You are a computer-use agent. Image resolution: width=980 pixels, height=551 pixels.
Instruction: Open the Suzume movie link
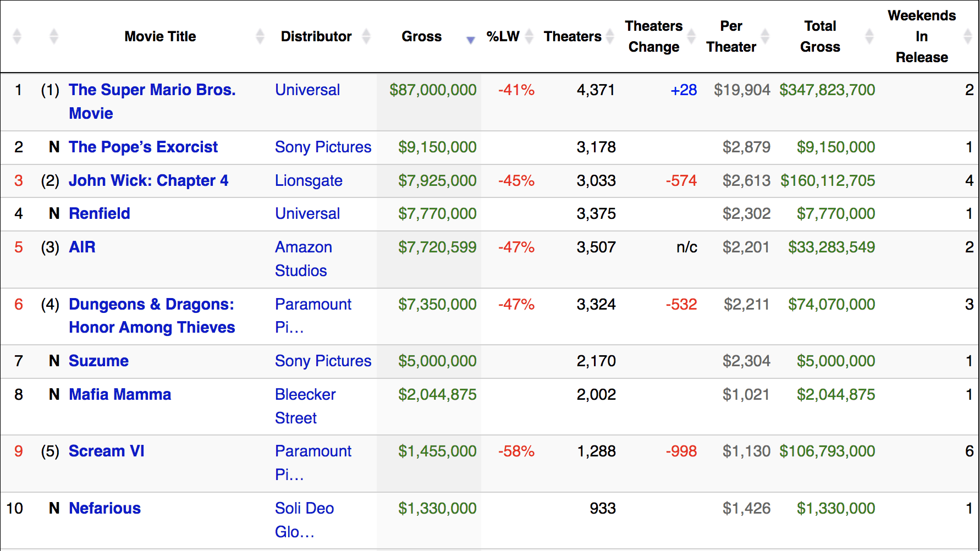point(99,361)
